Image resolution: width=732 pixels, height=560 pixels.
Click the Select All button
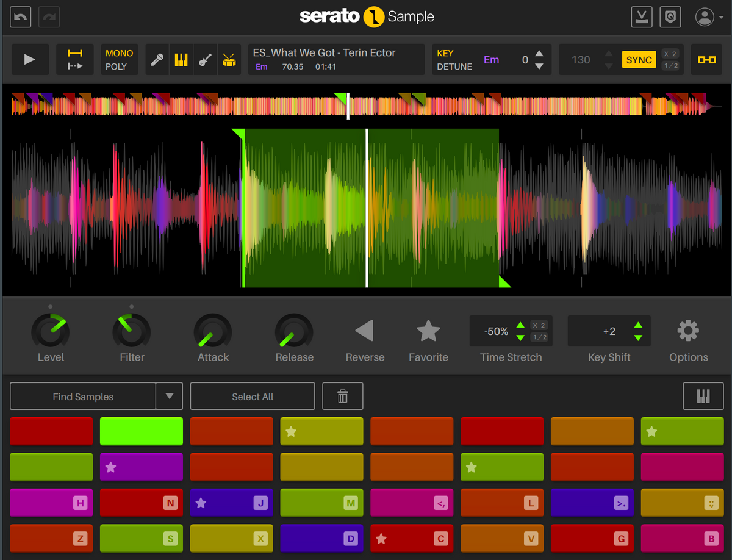coord(252,396)
